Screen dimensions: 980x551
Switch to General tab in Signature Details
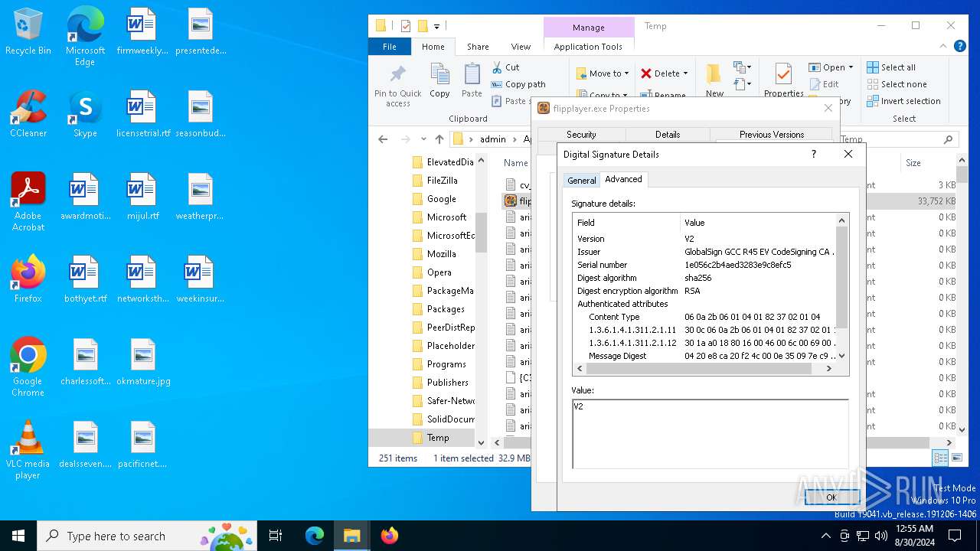pyautogui.click(x=581, y=181)
